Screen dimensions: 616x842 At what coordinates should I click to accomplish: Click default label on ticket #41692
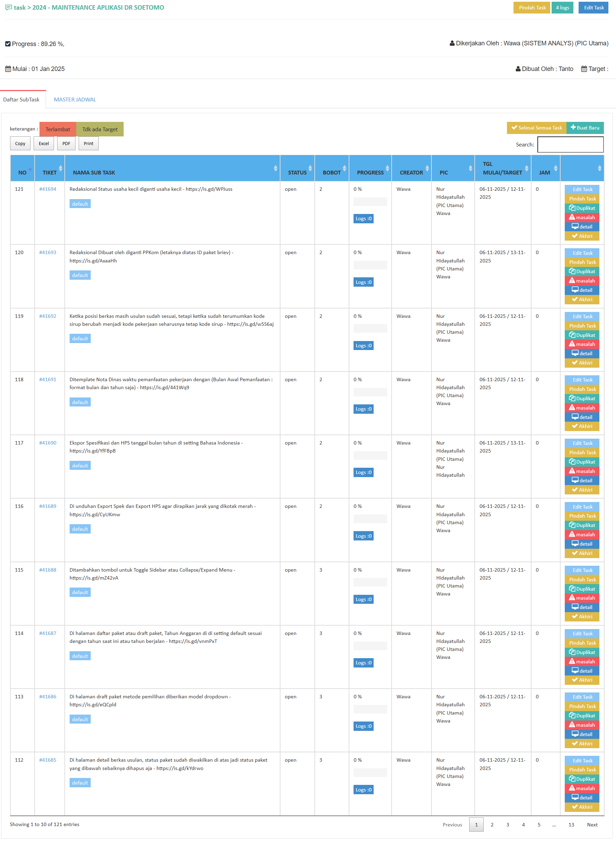point(80,339)
